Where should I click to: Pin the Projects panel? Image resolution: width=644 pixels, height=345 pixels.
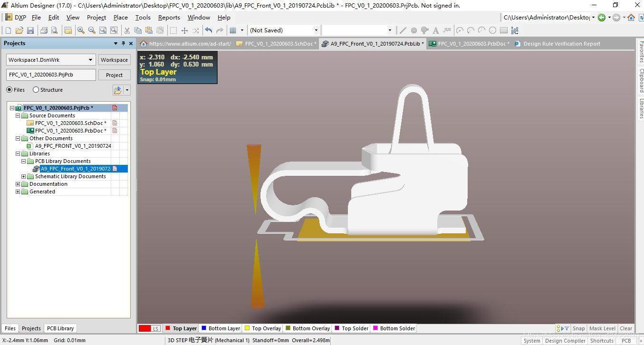(123, 43)
